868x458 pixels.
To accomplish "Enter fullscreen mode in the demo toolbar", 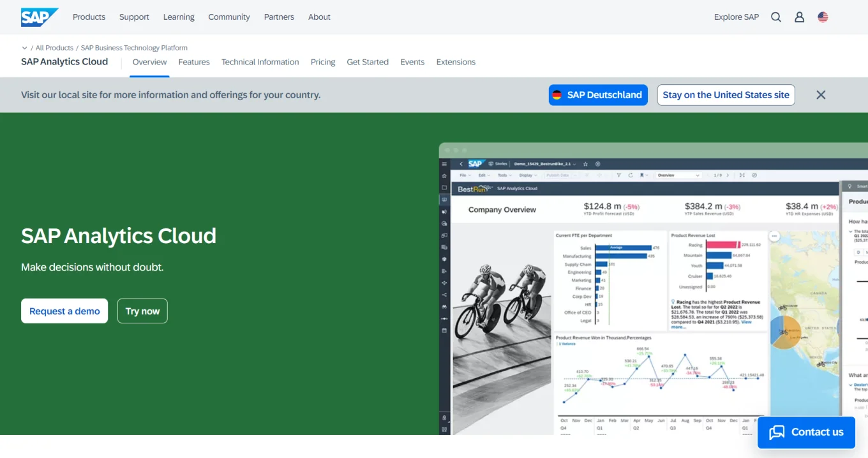I will (x=742, y=175).
